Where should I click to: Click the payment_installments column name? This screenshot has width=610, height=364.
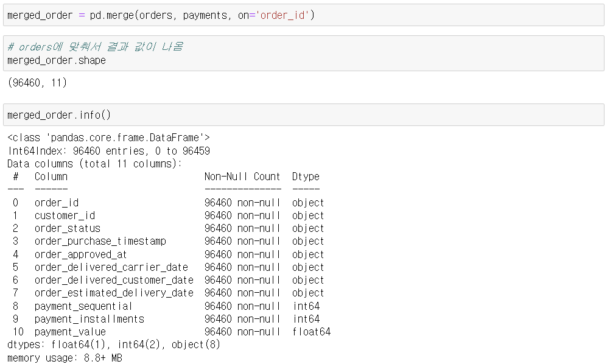coord(89,319)
